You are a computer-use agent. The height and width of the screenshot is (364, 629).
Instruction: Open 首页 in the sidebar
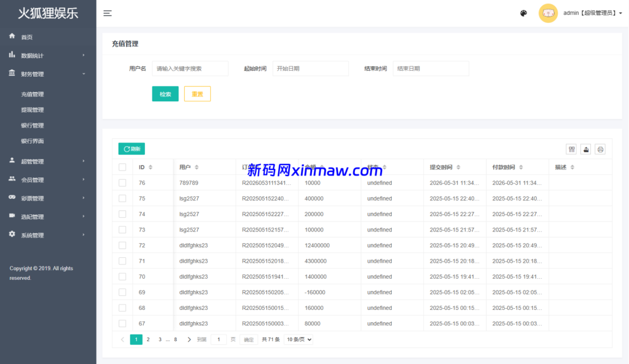[27, 37]
